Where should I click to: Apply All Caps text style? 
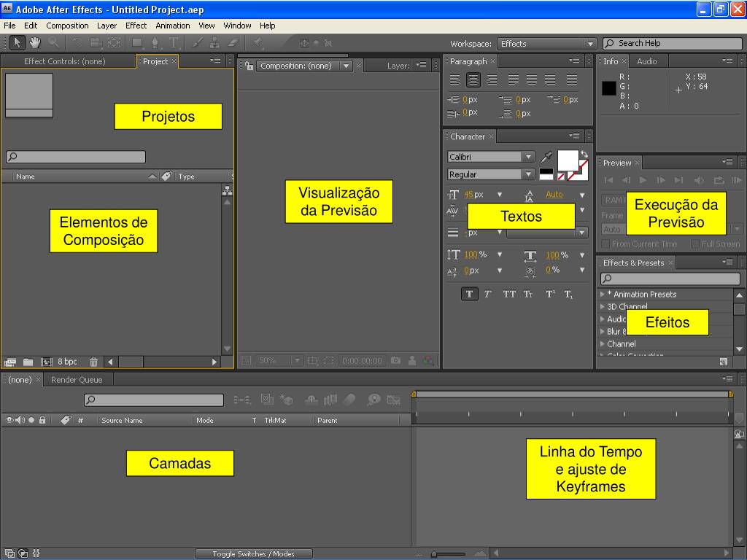[508, 294]
